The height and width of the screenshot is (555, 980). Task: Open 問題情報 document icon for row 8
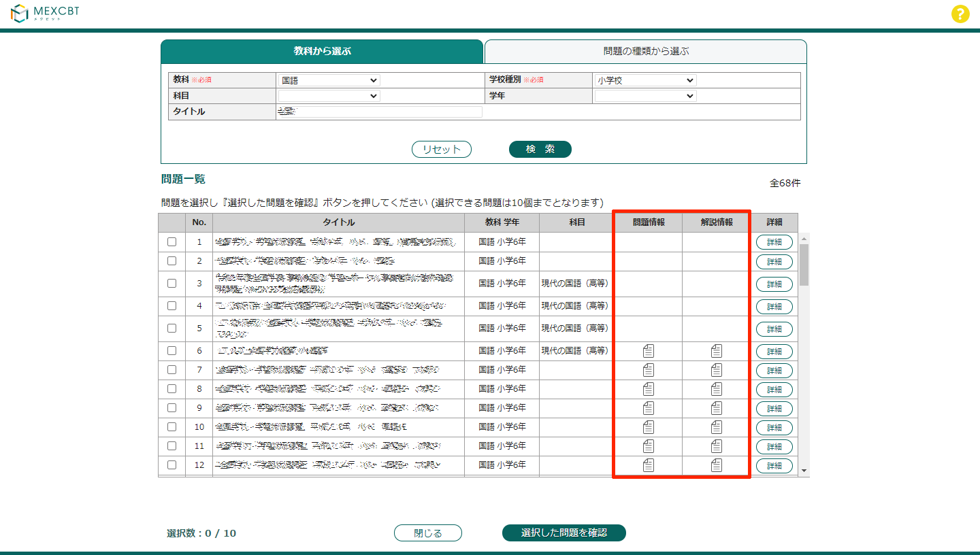pos(649,389)
